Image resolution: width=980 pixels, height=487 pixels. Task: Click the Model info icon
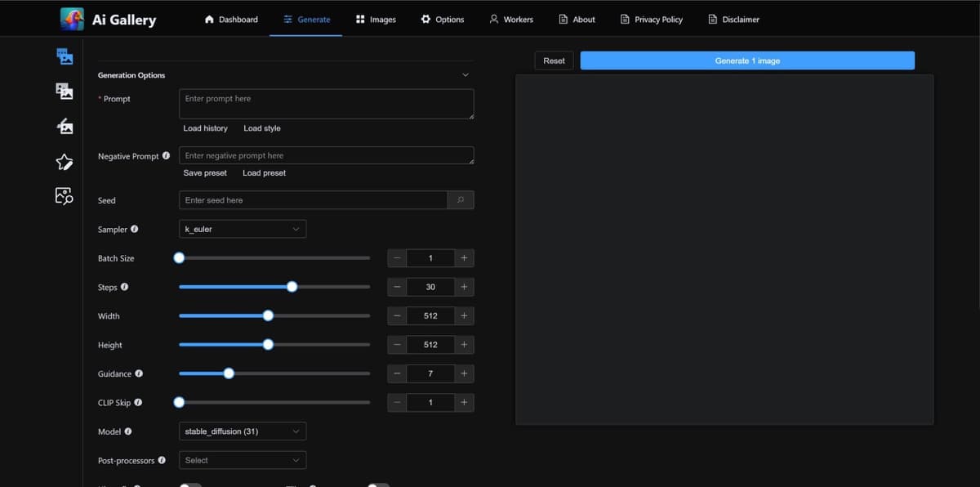point(128,431)
